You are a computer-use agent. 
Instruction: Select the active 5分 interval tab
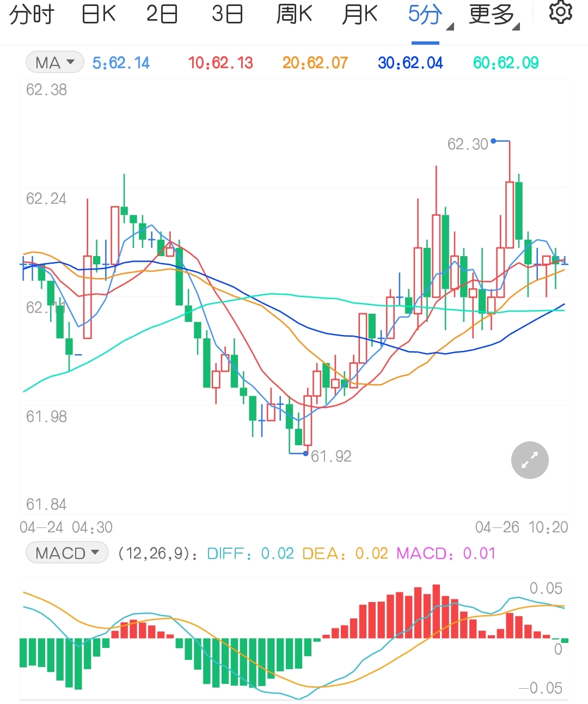(425, 14)
